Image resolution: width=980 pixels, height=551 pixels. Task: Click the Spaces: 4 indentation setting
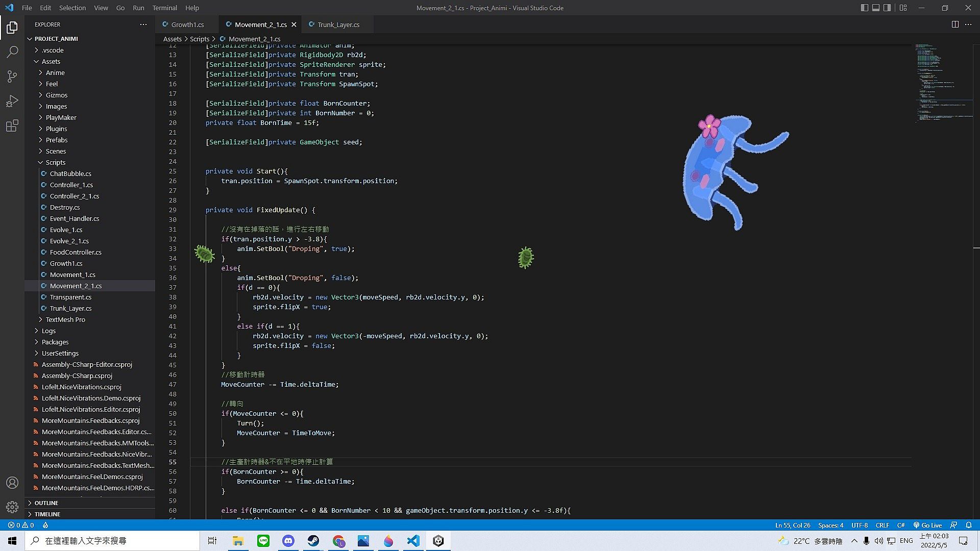(830, 525)
